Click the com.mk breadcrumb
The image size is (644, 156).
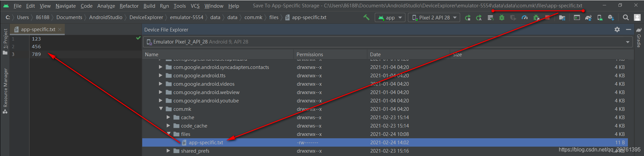(x=253, y=17)
